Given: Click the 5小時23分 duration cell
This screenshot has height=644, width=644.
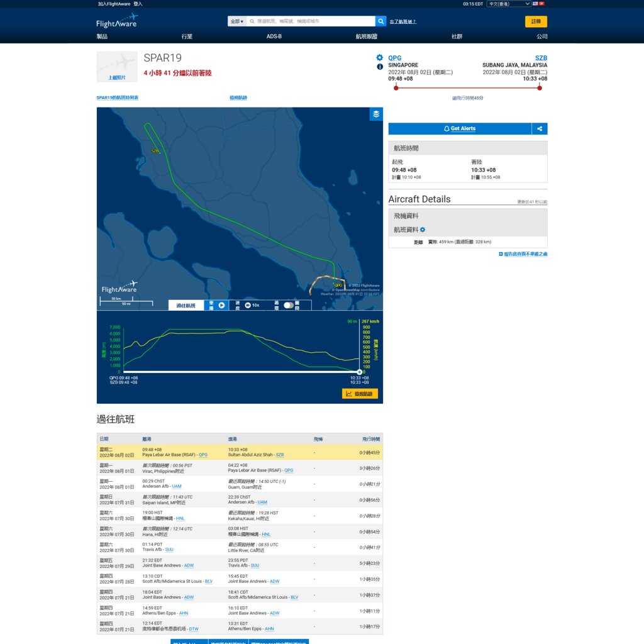Looking at the screenshot, I should click(x=370, y=563).
